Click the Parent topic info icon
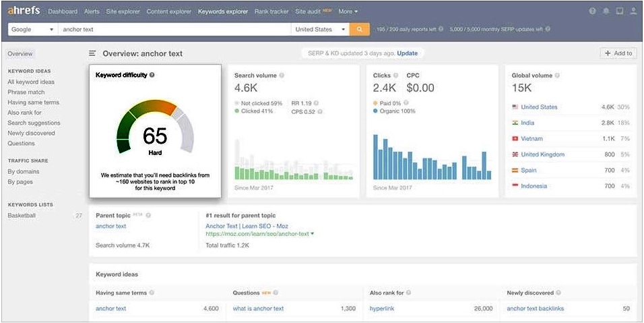The width and height of the screenshot is (644, 323). (148, 215)
